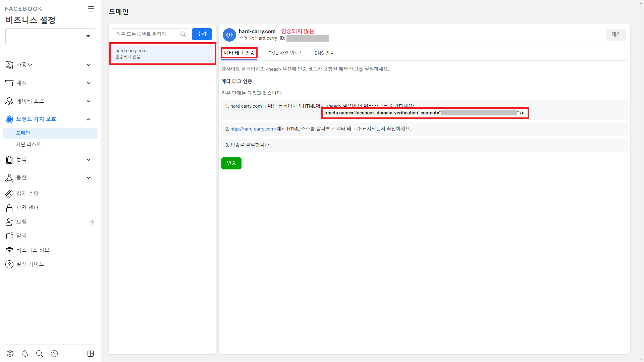Click the 소유자: Hard-carry owner text
The image size is (644, 362).
pyautogui.click(x=258, y=38)
